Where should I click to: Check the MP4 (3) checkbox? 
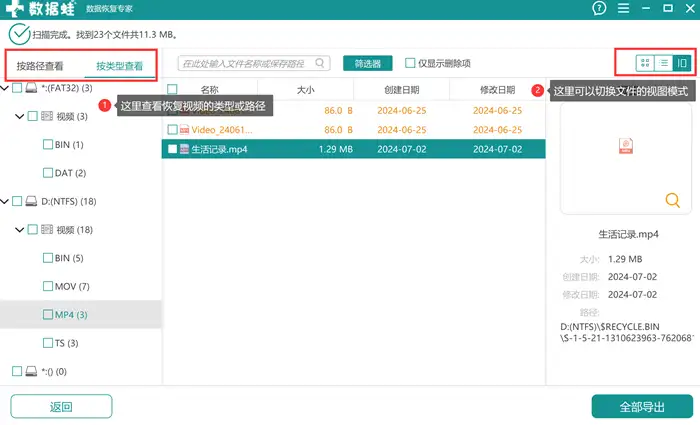48,314
